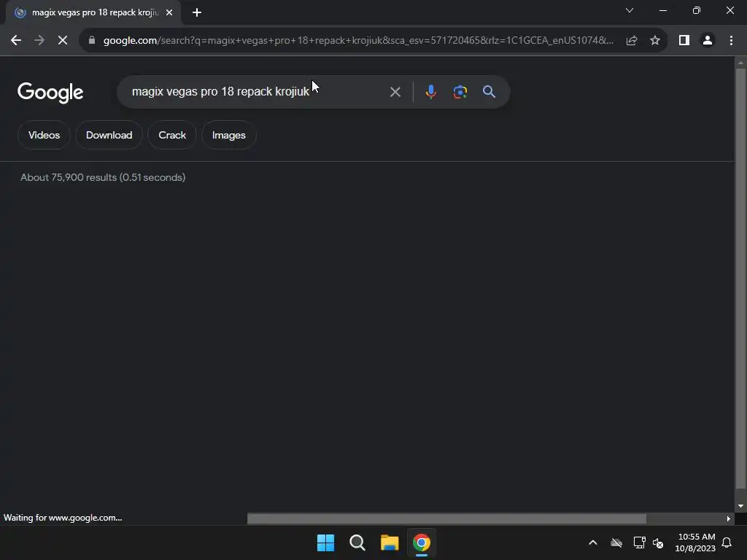Image resolution: width=747 pixels, height=560 pixels.
Task: Clear the search query text
Action: point(395,92)
